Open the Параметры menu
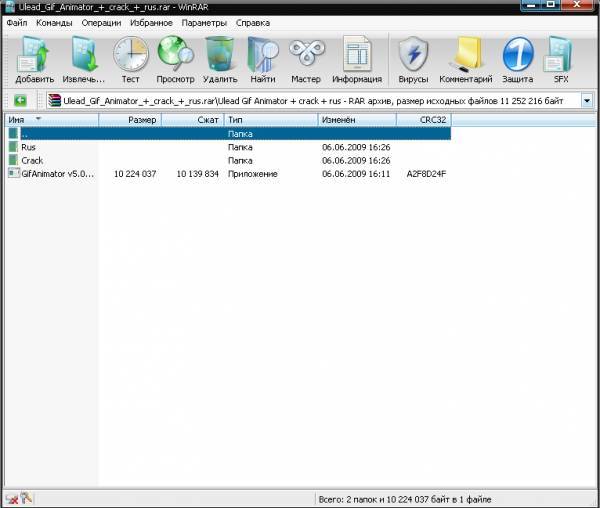The width and height of the screenshot is (600, 508). click(204, 22)
